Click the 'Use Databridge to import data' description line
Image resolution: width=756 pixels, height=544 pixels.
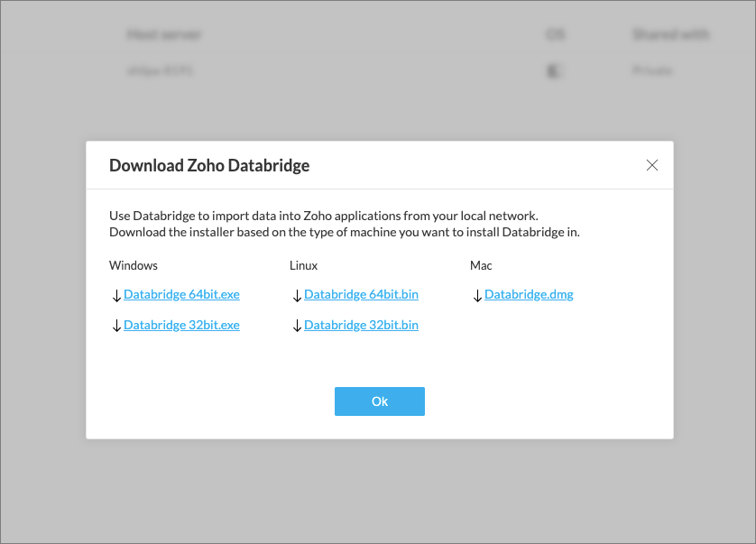pyautogui.click(x=324, y=216)
